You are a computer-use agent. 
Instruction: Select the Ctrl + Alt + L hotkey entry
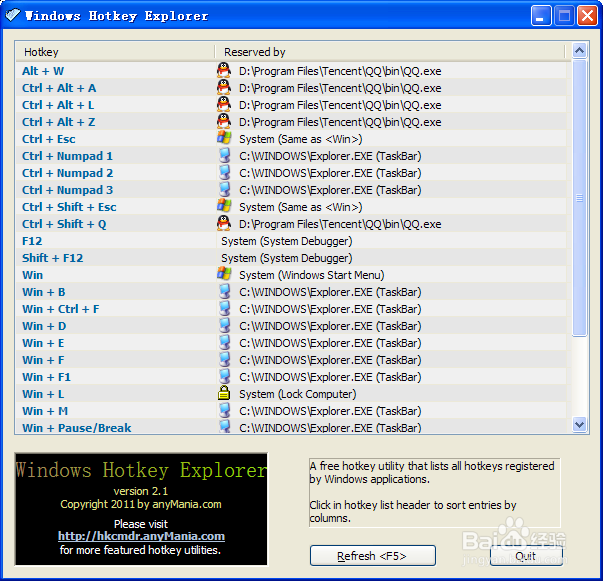[x=58, y=105]
